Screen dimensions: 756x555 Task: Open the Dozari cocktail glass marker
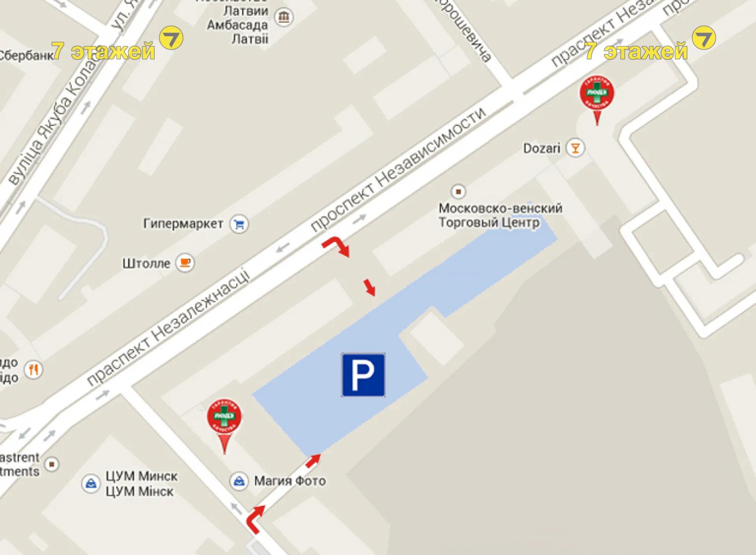pyautogui.click(x=575, y=148)
